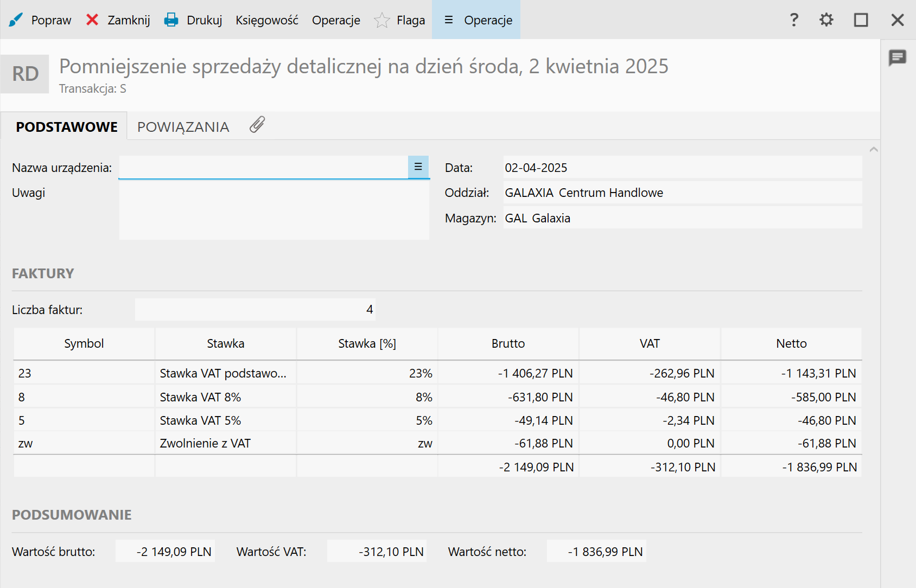Open the plain Operacje toolbar menu
Image resolution: width=916 pixels, height=588 pixels.
(x=336, y=20)
